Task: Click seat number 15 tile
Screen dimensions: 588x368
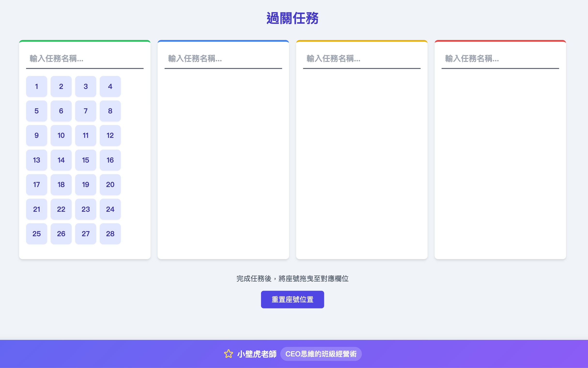Action: 85,160
